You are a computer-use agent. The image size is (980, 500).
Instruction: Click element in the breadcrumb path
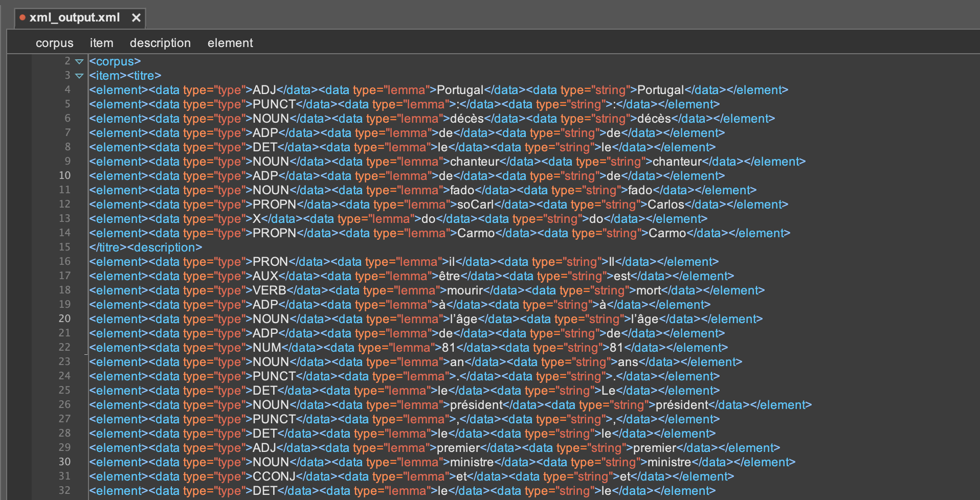pos(230,43)
